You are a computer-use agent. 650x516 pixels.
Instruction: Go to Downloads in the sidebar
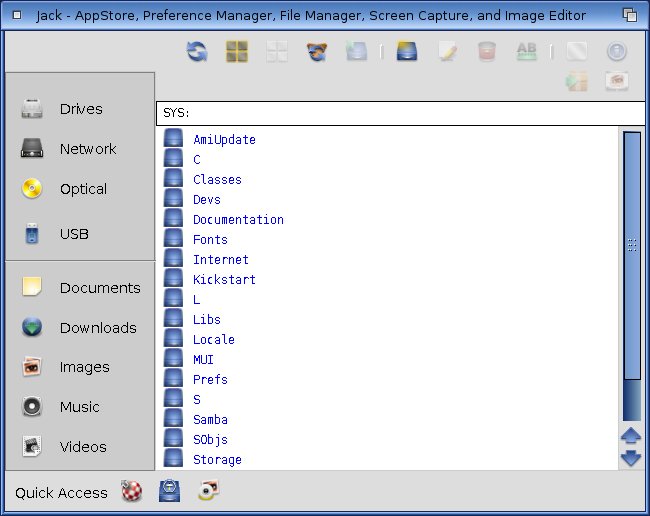click(79, 328)
